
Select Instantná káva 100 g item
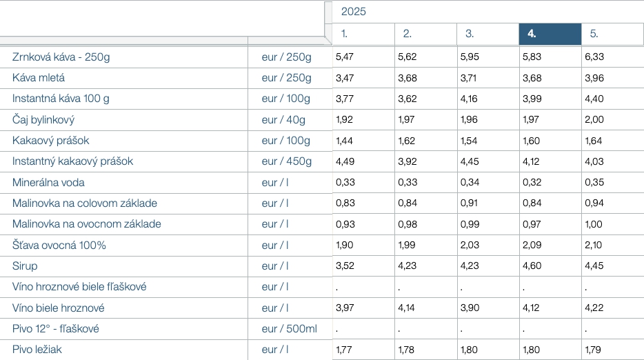61,99
